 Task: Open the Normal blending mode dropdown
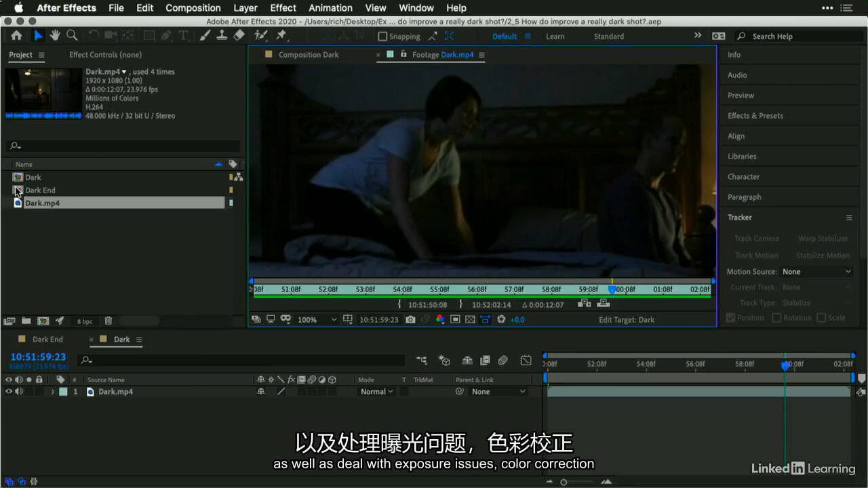(x=376, y=392)
